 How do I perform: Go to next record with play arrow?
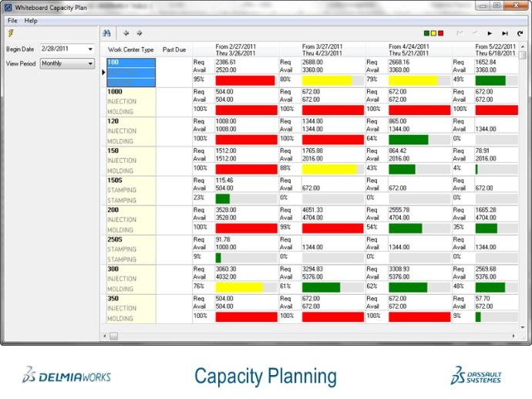click(490, 33)
